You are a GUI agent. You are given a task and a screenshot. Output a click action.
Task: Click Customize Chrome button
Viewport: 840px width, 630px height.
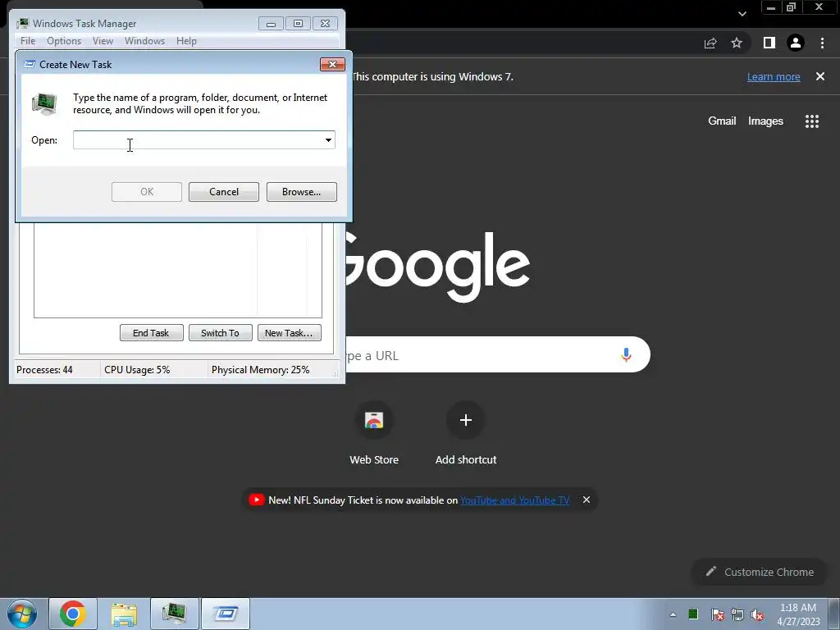[759, 572]
